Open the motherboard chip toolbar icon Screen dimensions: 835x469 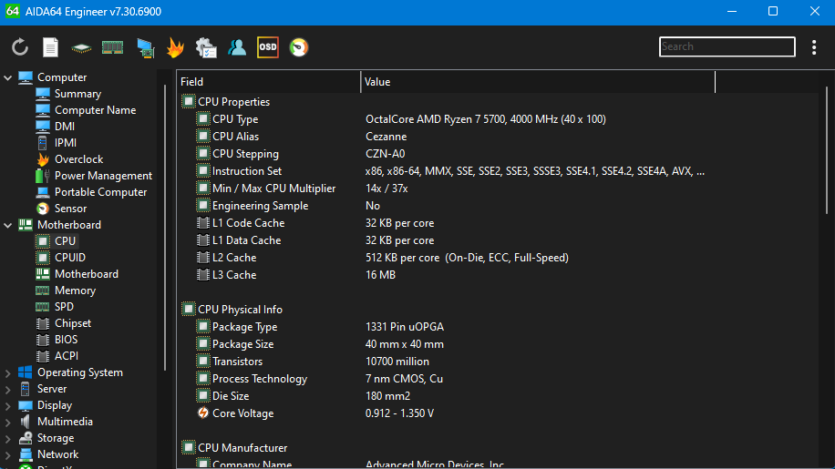[81, 48]
